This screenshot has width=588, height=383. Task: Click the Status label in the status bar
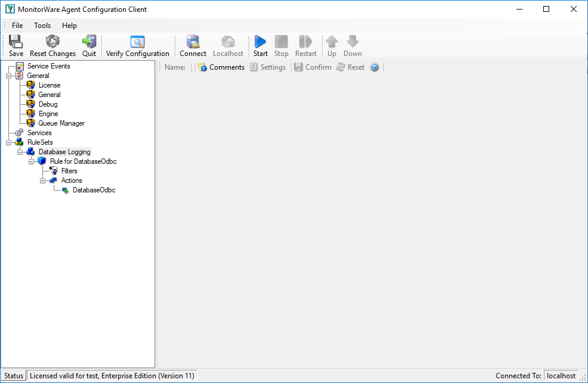(x=14, y=375)
